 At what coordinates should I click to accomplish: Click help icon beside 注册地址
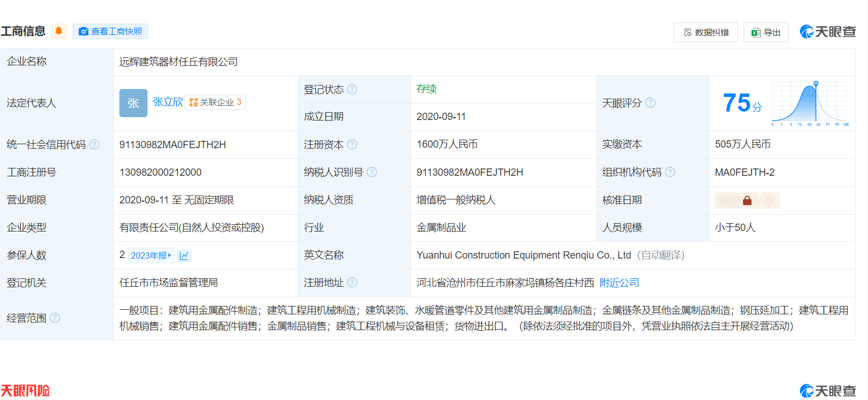(x=352, y=283)
